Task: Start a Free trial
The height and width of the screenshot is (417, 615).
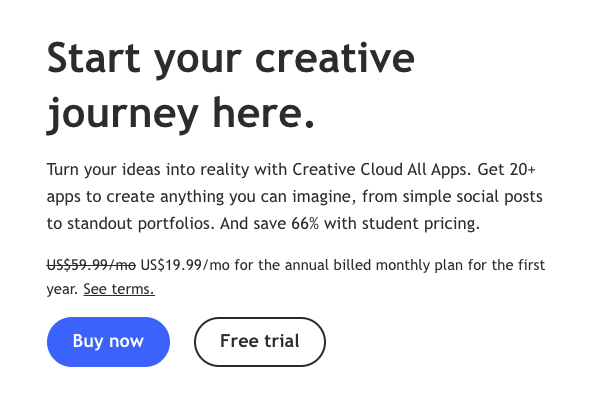Action: tap(260, 342)
